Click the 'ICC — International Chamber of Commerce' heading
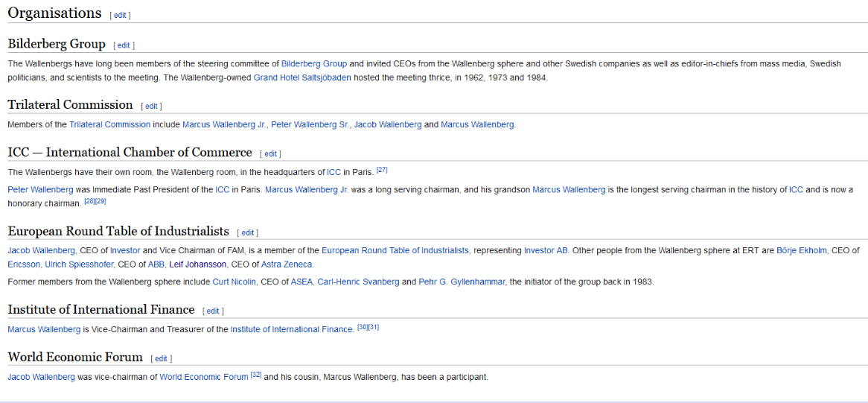Viewport: 868px width, 403px height. 130,152
